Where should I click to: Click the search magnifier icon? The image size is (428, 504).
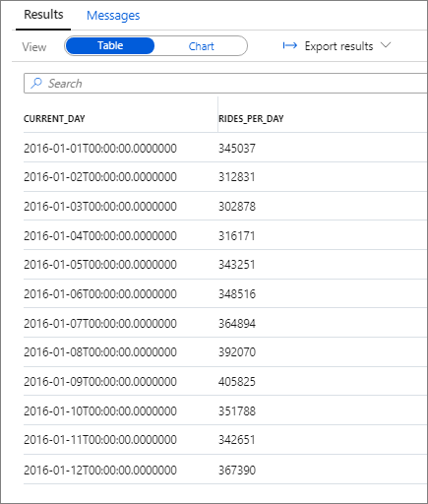(x=36, y=83)
